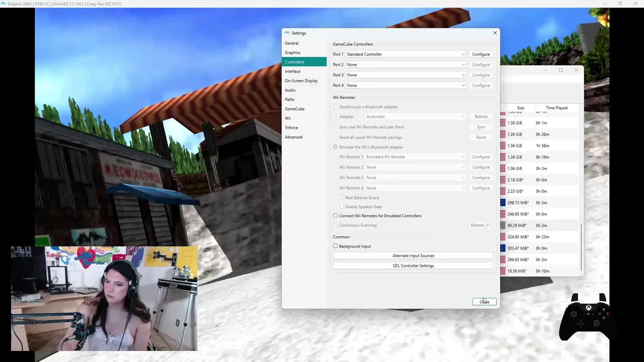The height and width of the screenshot is (362, 644).
Task: Show the Paths settings page
Action: [304, 100]
